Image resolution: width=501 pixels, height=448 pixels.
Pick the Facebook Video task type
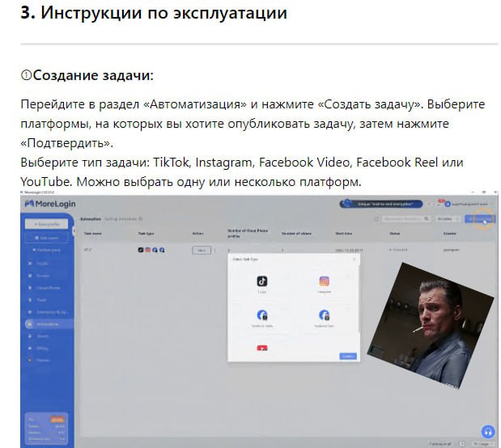(261, 315)
